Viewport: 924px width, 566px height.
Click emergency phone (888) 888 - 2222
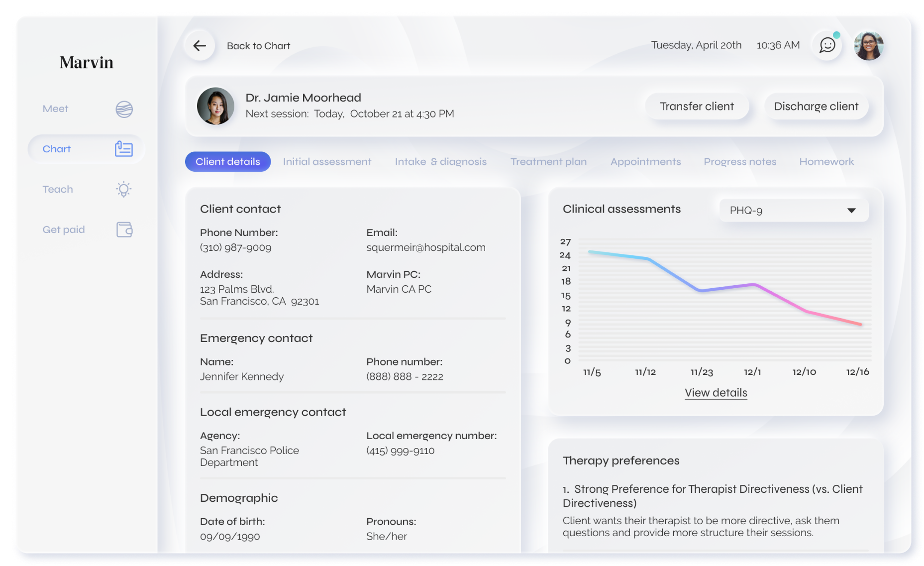click(x=405, y=377)
